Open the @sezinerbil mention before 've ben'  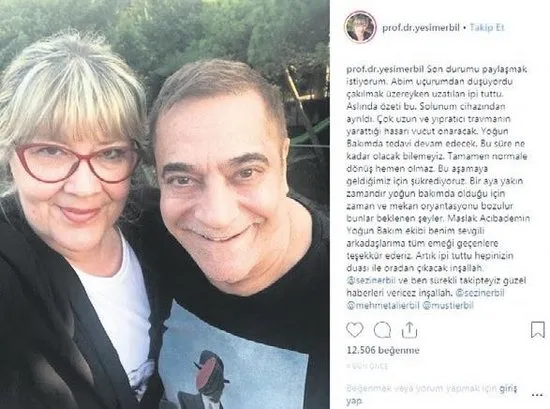click(x=371, y=281)
